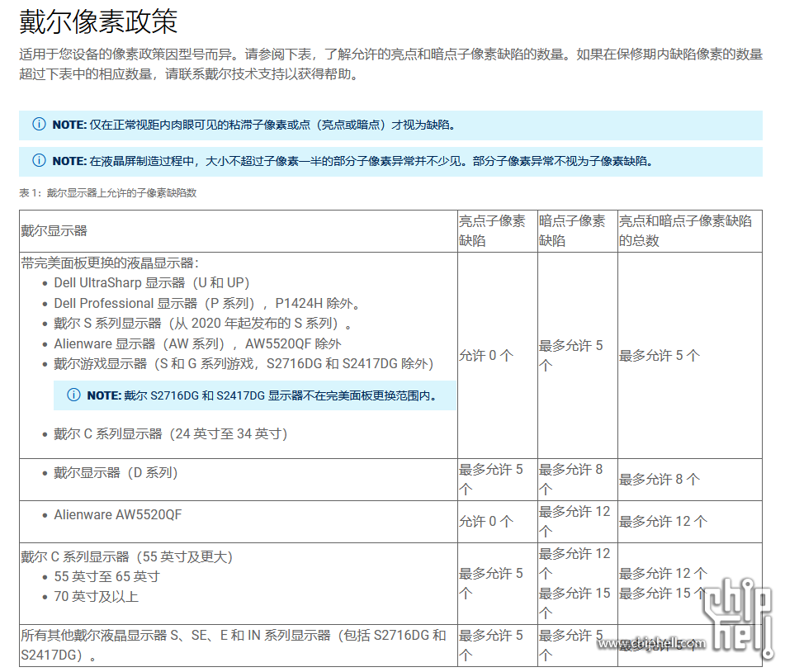
Task: Click the list item 戴尔 S 系列显示器 2020 年起
Action: pyautogui.click(x=203, y=324)
